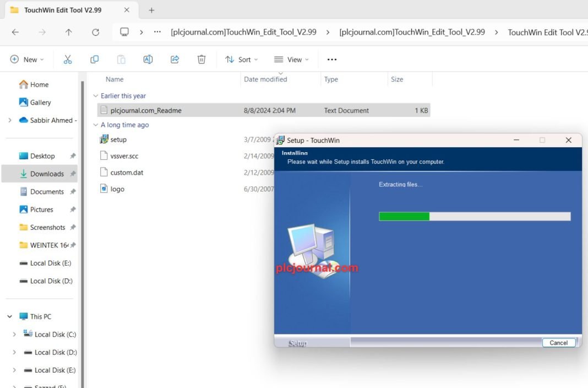This screenshot has width=588, height=388.
Task: Open the Sort dropdown
Action: 241,59
